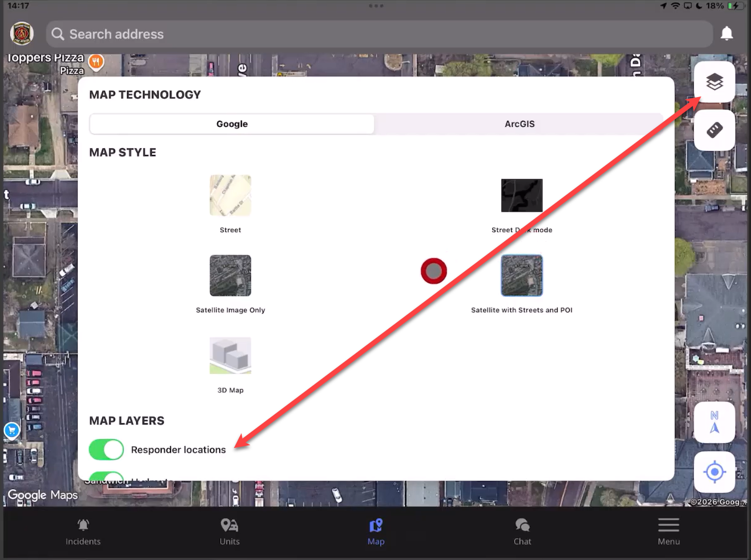Switch map technology to ArcGIS
The image size is (751, 560).
pos(520,124)
